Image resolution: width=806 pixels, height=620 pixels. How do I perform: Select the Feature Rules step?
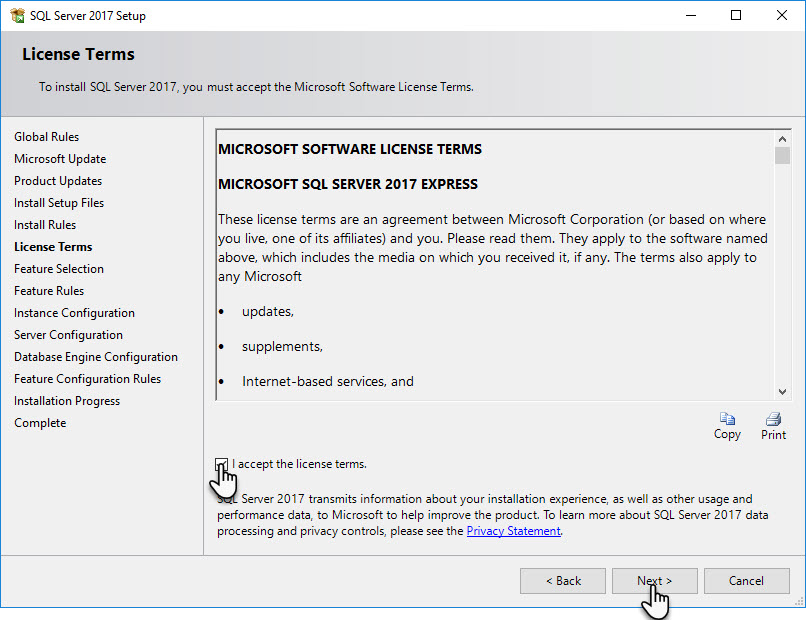point(49,291)
